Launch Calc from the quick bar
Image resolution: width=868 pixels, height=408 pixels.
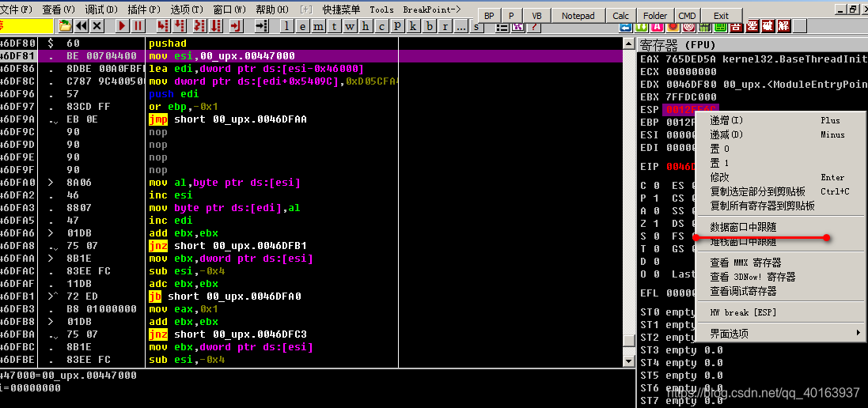(x=620, y=16)
